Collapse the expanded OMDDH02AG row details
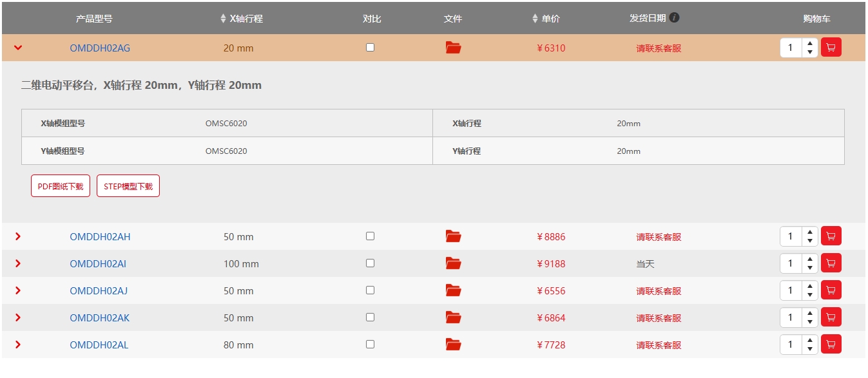 18,48
